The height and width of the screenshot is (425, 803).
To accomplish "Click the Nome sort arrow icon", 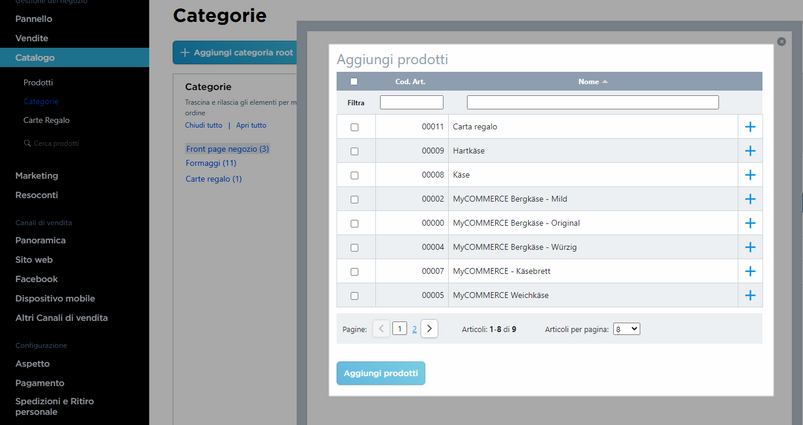I will tap(605, 82).
